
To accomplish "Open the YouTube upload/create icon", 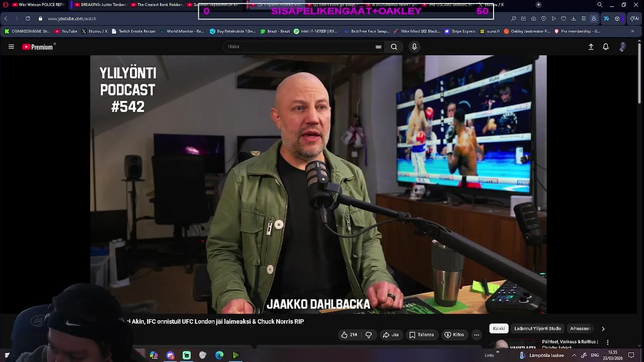I will coord(591,47).
